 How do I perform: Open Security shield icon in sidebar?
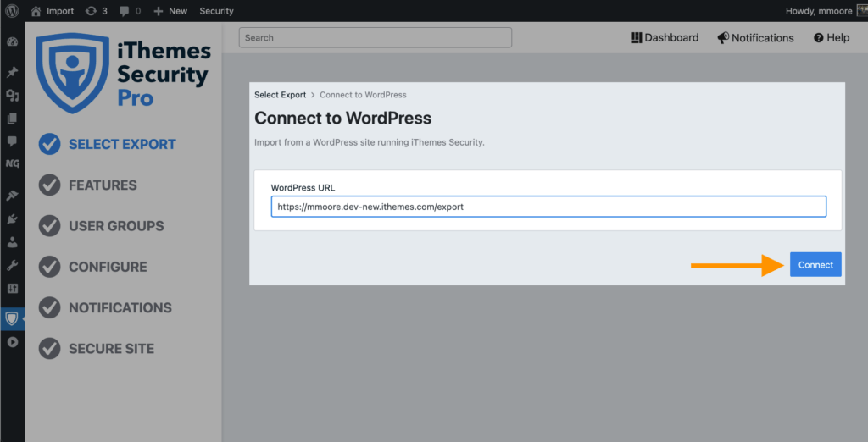point(12,319)
